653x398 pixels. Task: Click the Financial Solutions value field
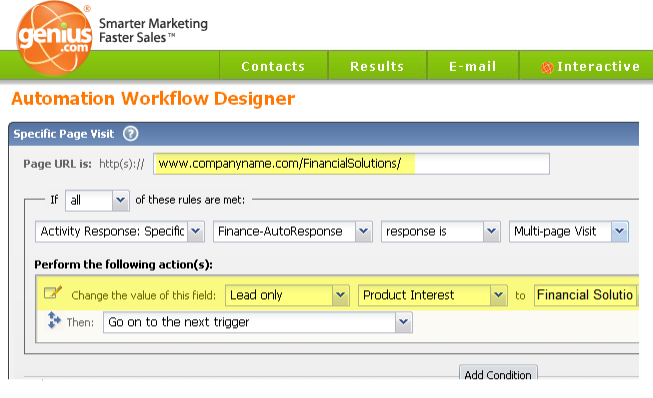point(586,295)
